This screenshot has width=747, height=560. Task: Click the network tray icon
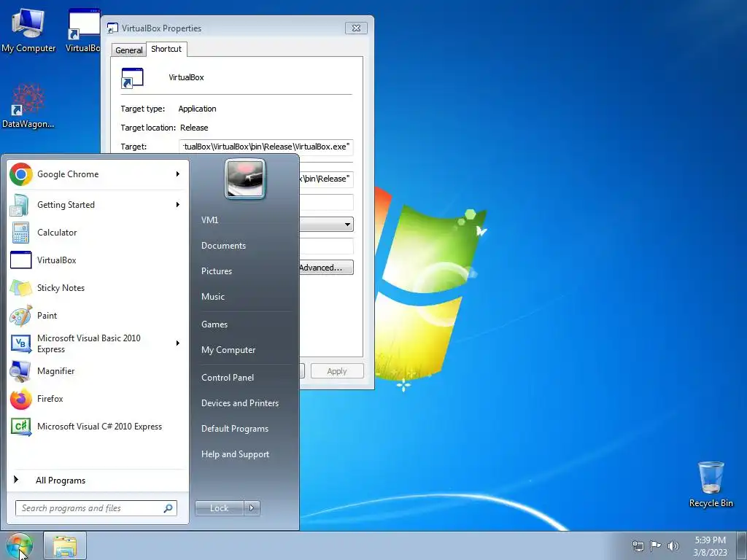(638, 546)
